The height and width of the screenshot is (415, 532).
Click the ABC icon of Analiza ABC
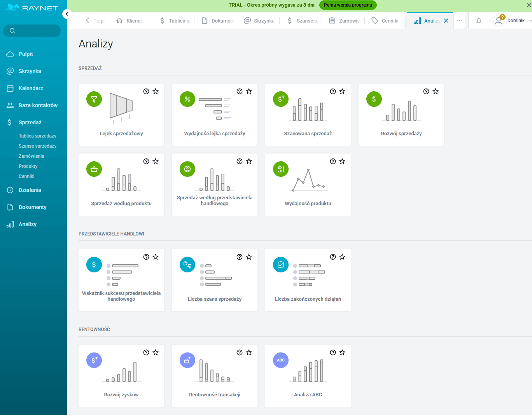point(281,360)
